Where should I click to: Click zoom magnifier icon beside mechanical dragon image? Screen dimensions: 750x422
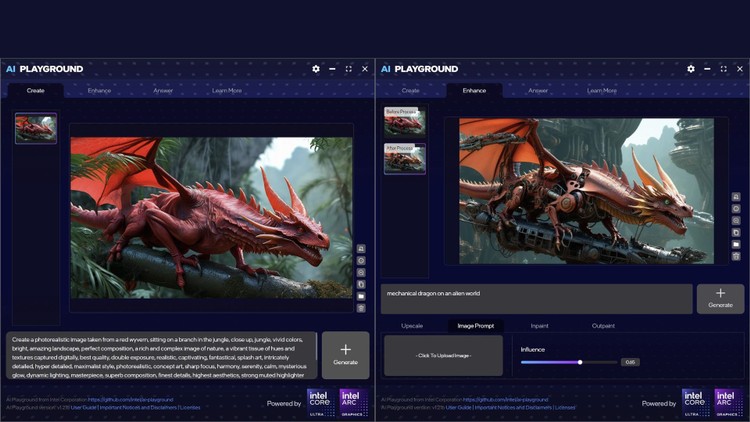pos(736,221)
